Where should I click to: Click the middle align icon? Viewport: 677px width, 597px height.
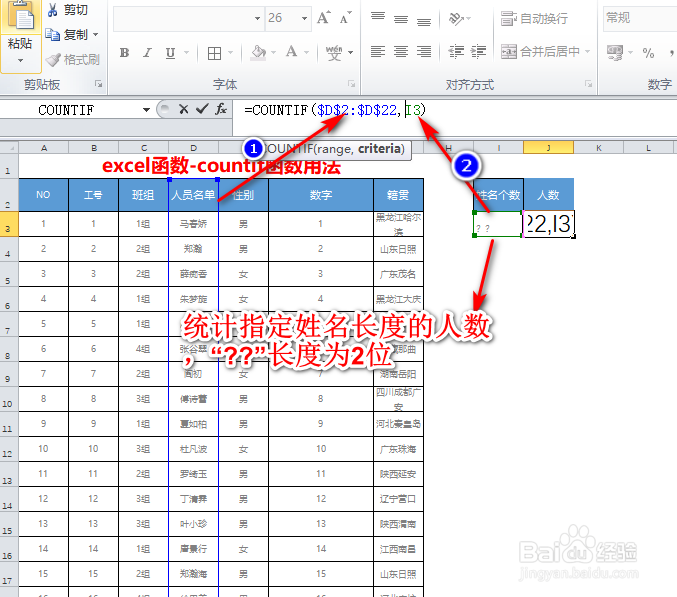coord(401,19)
